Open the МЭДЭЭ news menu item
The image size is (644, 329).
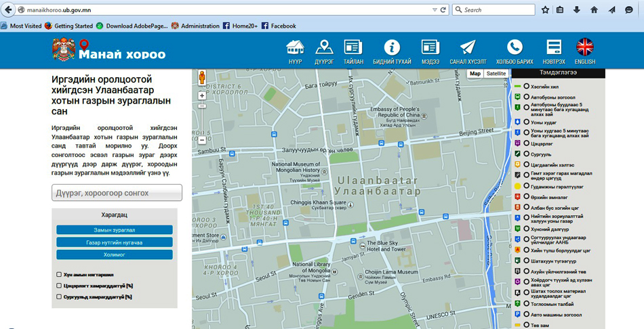point(430,51)
